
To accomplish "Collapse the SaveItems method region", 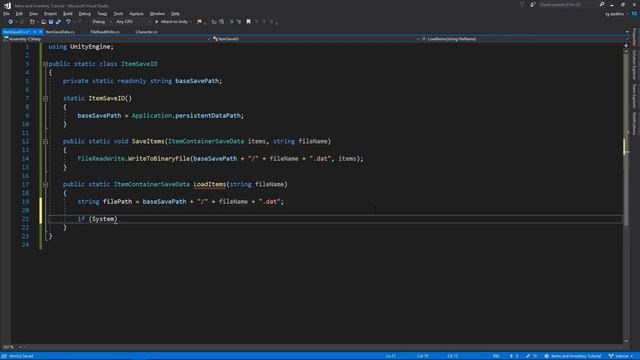I will (x=45, y=142).
